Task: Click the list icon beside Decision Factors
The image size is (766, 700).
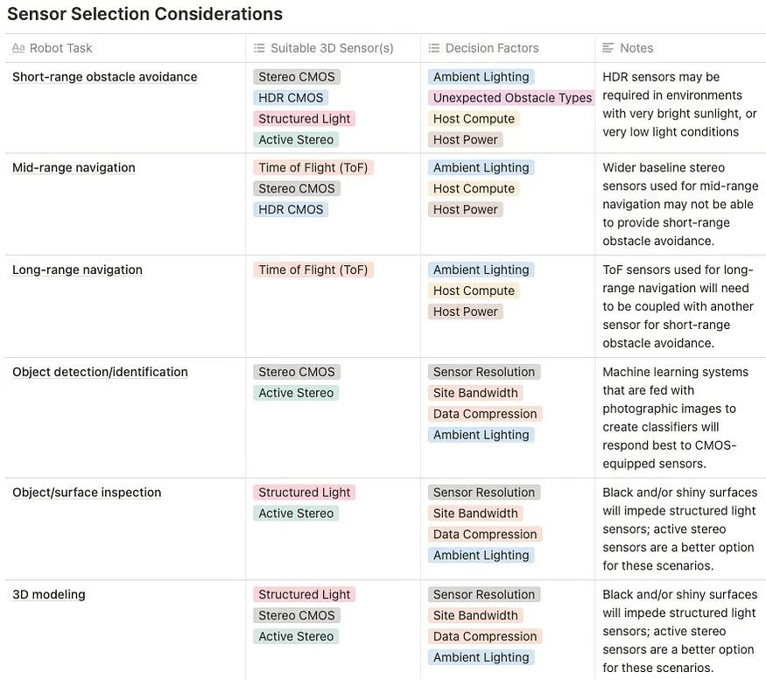Action: click(434, 48)
